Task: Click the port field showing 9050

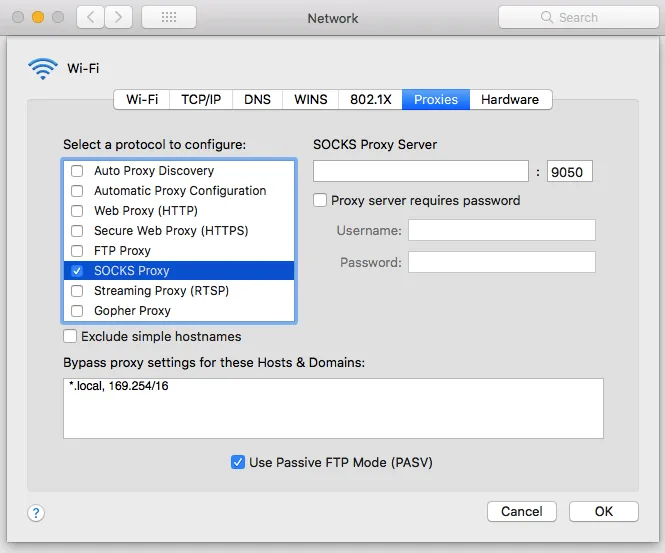Action: 570,171
